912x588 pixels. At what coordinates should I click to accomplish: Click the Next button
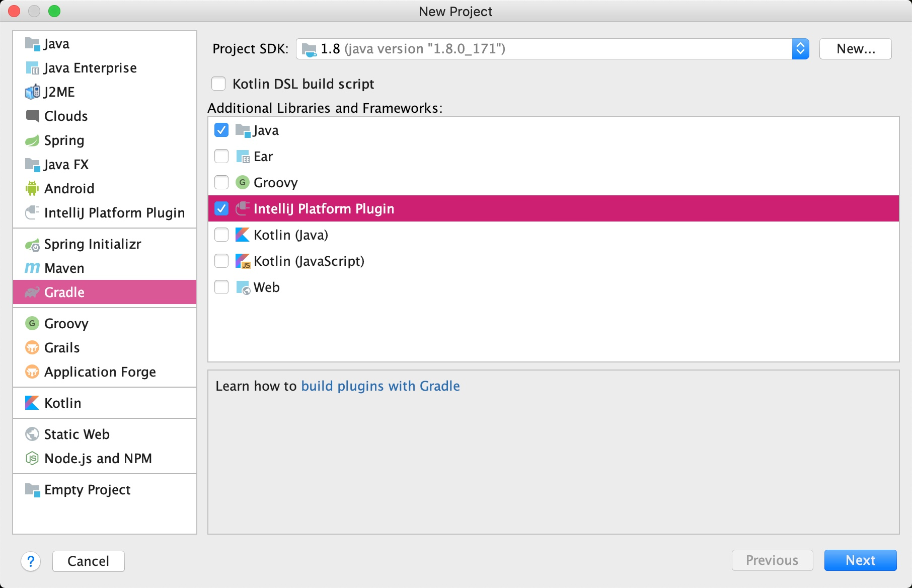(860, 560)
